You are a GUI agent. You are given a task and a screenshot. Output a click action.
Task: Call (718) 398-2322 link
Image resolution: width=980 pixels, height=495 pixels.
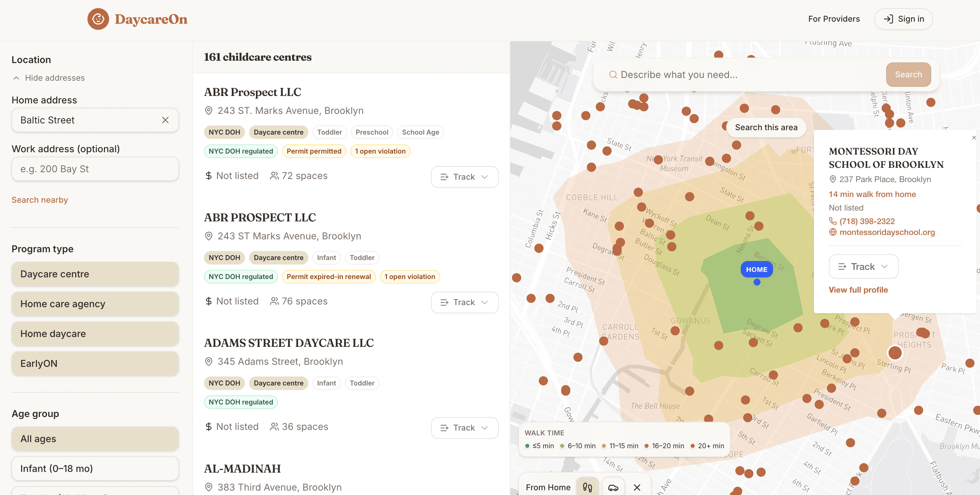(867, 221)
